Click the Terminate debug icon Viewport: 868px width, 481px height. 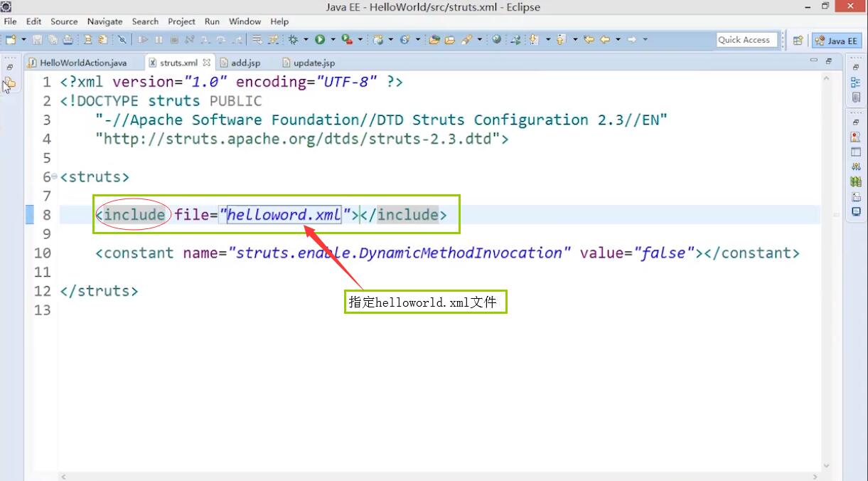173,40
